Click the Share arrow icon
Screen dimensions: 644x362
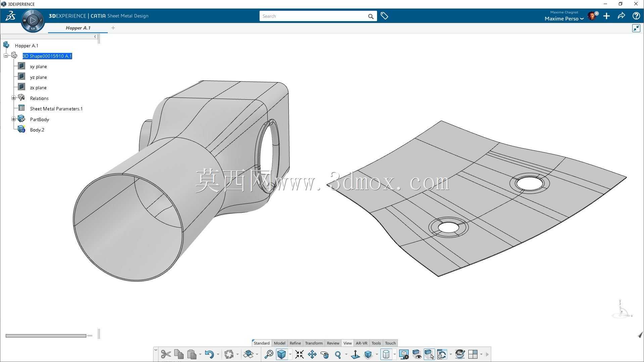coord(621,16)
